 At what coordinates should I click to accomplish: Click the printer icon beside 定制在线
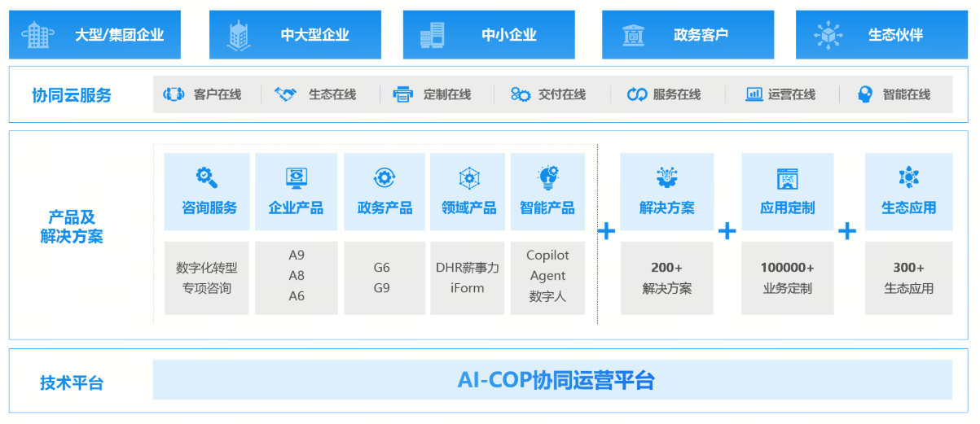click(403, 94)
